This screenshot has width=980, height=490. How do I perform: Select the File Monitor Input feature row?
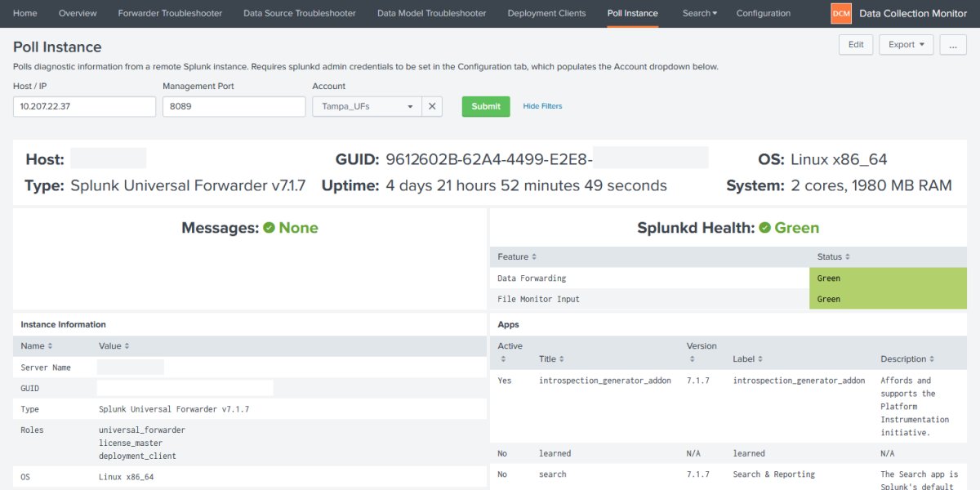click(728, 299)
